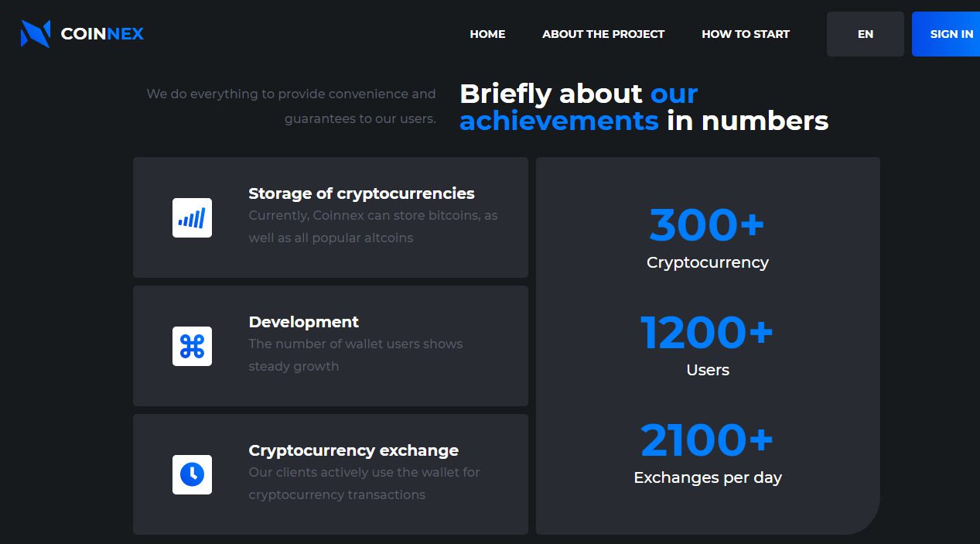Screen dimensions: 980x544
Task: Go to ABOUT THE PROJECT page
Action: (603, 34)
